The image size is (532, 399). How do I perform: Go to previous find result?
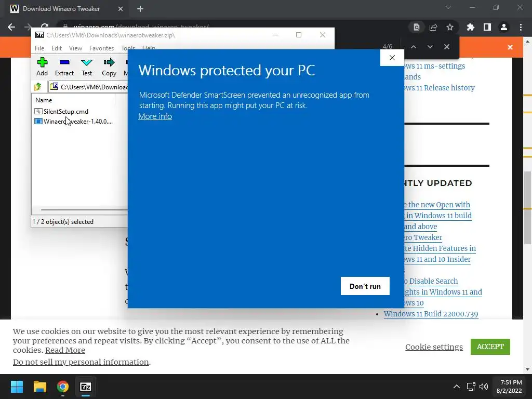coord(413,47)
